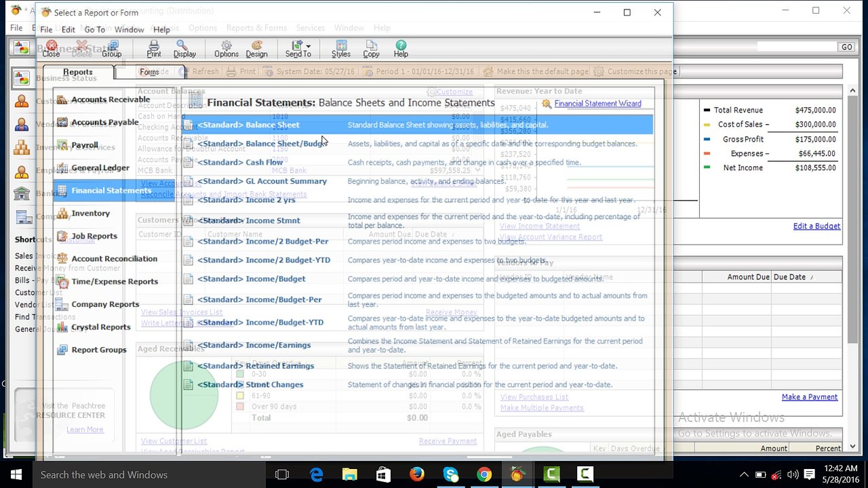Screen dimensions: 868x488
Task: Choose the Time/Expense Reports category
Action: click(113, 281)
